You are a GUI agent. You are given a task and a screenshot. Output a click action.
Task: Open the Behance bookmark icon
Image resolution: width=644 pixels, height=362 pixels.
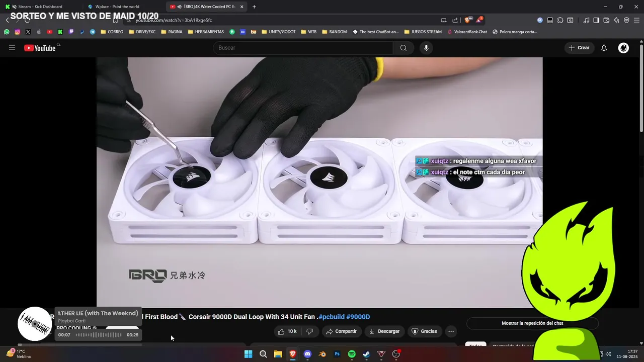[x=243, y=32]
